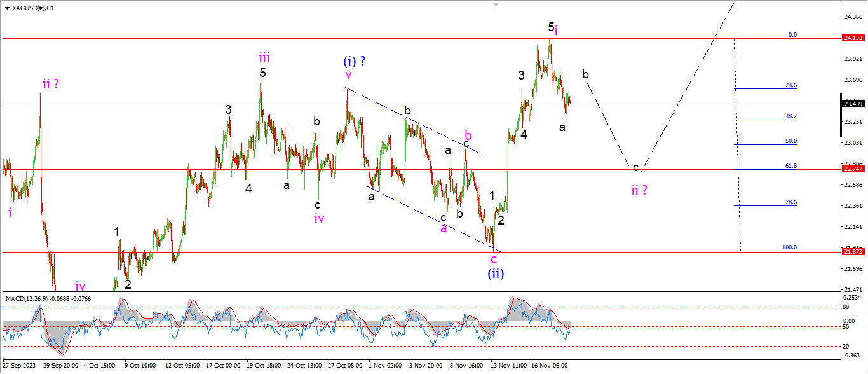Open the dropdown arrow beside XAGUSD(€),H1
Image resolution: width=868 pixels, height=374 pixels.
(7, 8)
